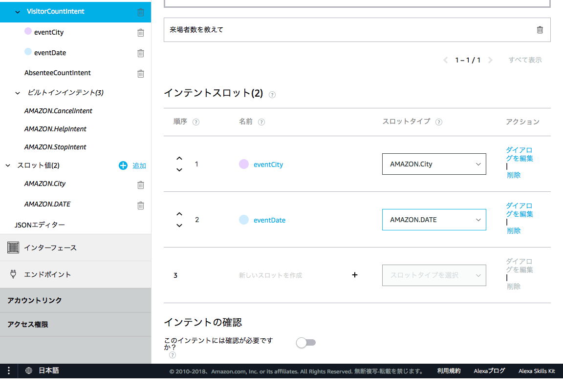
Task: Select AMAZON.City under slot values
Action: point(45,184)
